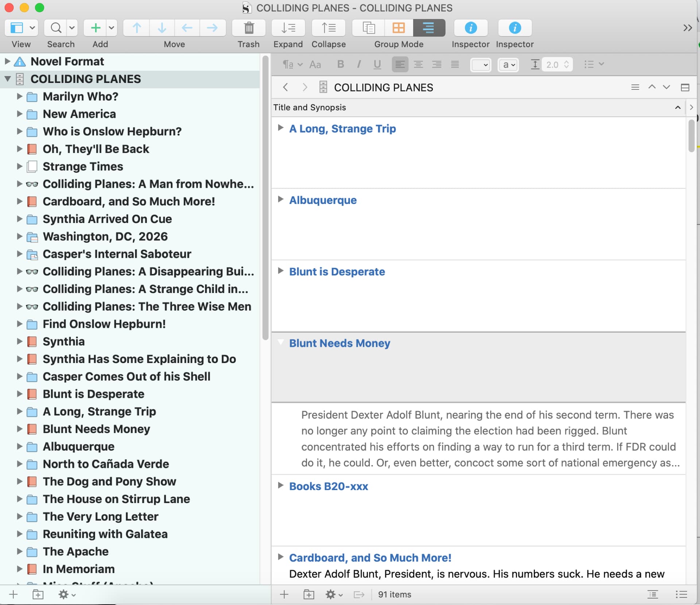Click the Move Up arrow icon
Viewport: 700px width, 605px height.
pos(137,28)
